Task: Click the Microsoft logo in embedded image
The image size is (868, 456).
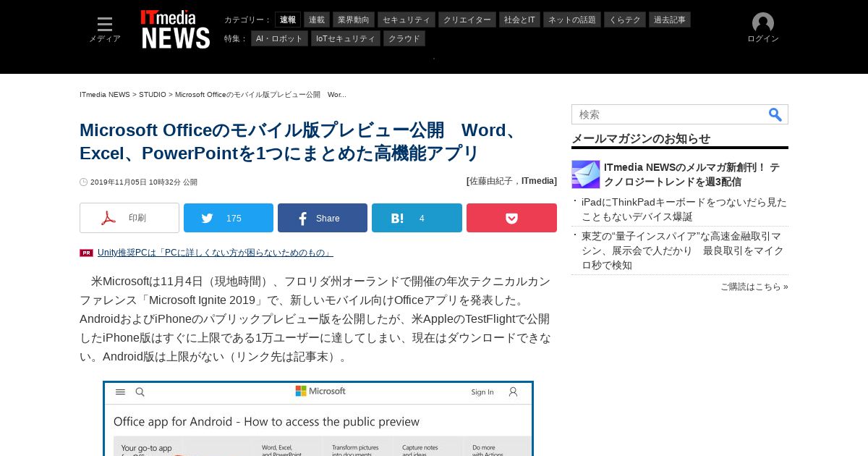Action: click(320, 391)
